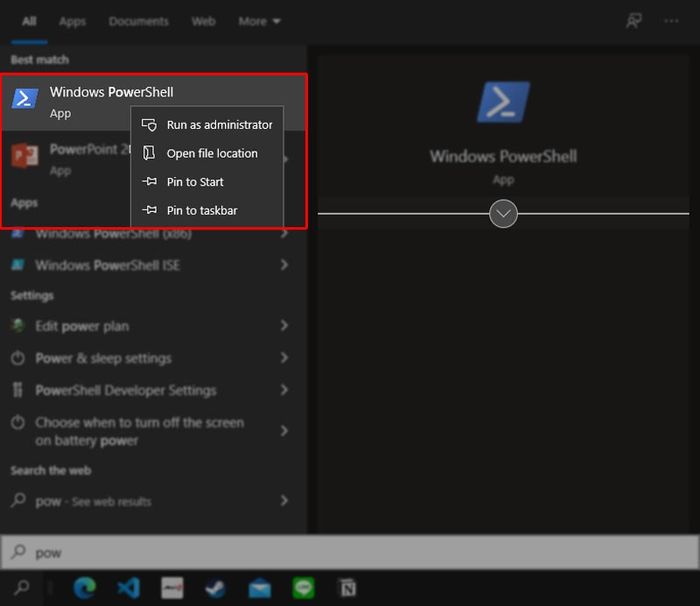Click the large PowerShell icon in preview pane
The height and width of the screenshot is (606, 700).
tap(503, 102)
